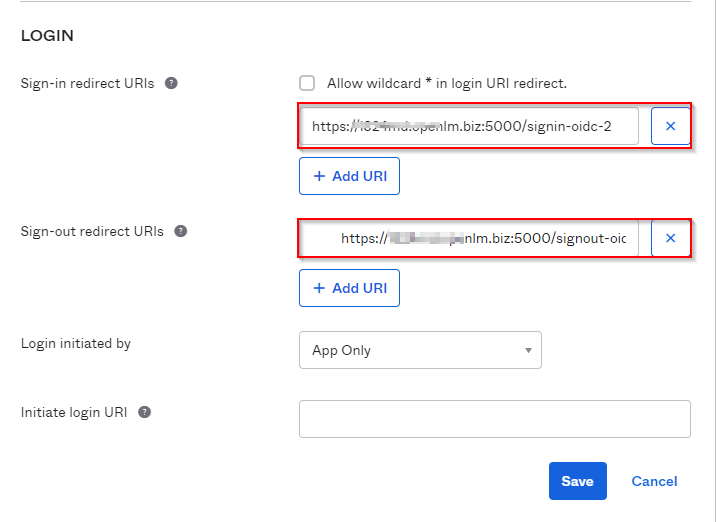The width and height of the screenshot is (717, 522).
Task: Save the login settings
Action: (x=577, y=481)
